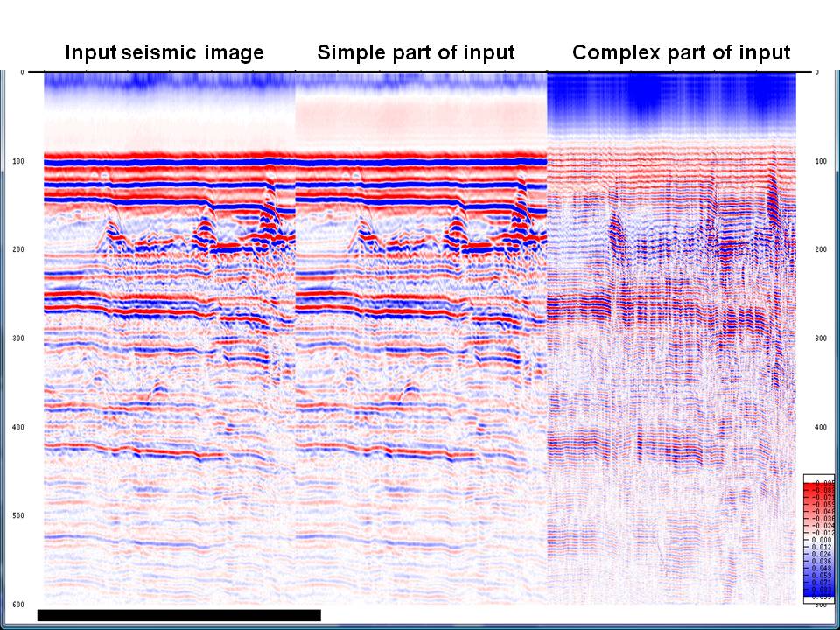Click right axis tick label 400
840x630 pixels.
coord(820,428)
